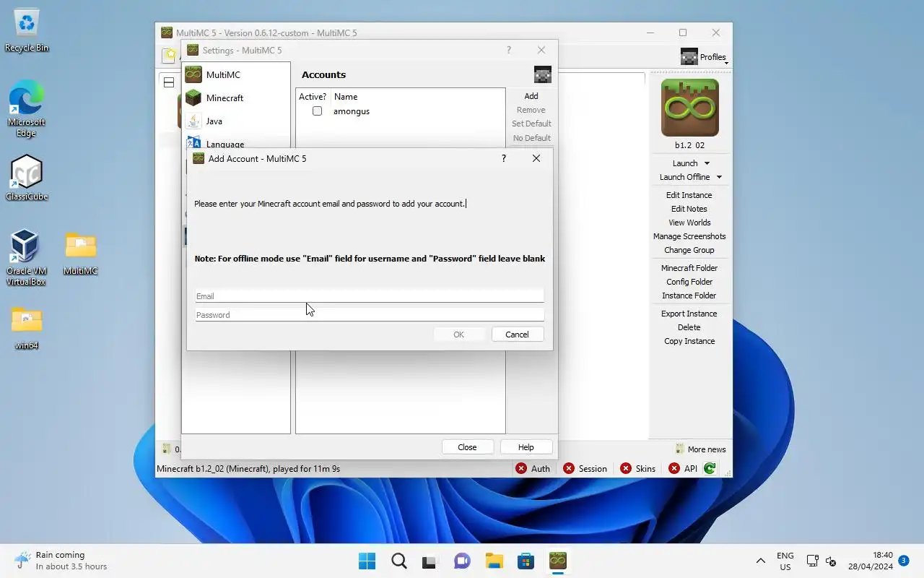Expand the Launch Offline dropdown arrow

(x=719, y=177)
